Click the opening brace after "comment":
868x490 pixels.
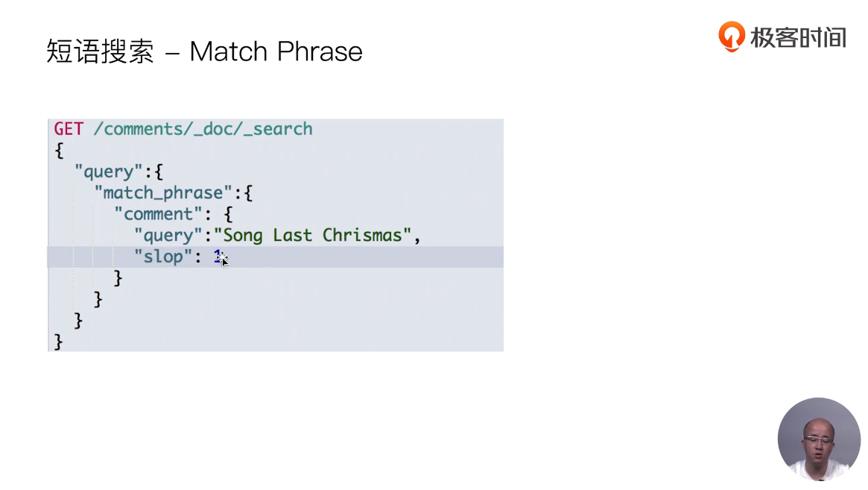[229, 214]
